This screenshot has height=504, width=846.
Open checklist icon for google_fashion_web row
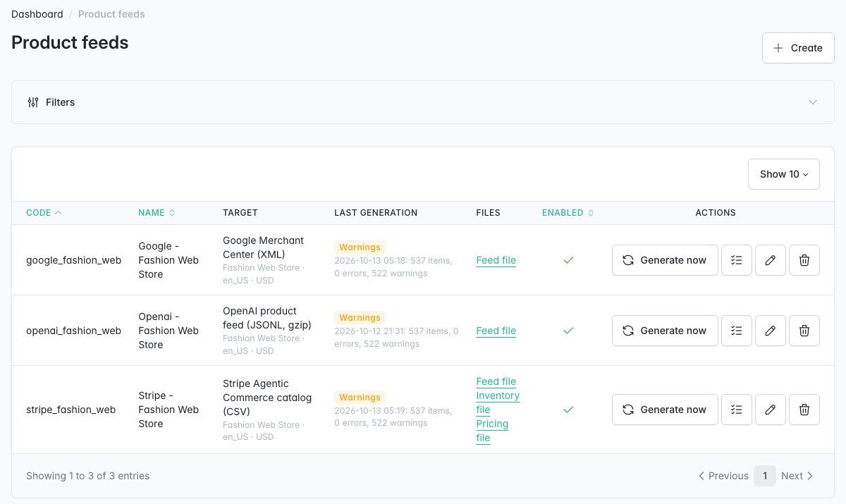pyautogui.click(x=737, y=260)
